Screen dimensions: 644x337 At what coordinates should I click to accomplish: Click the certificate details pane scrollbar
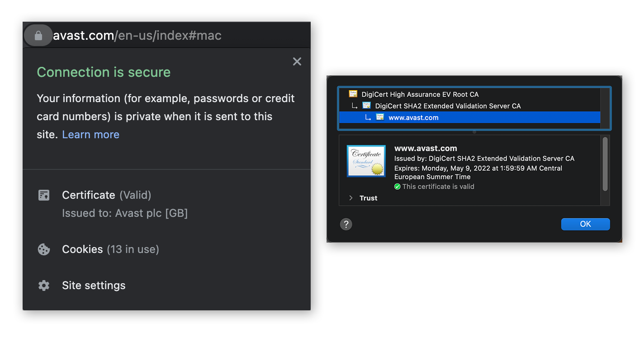[x=605, y=165]
